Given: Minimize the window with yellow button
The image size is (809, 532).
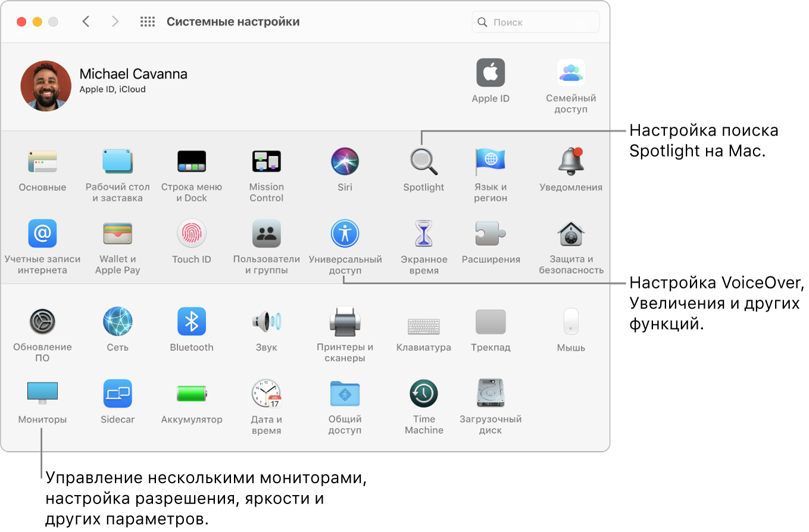Looking at the screenshot, I should [37, 22].
